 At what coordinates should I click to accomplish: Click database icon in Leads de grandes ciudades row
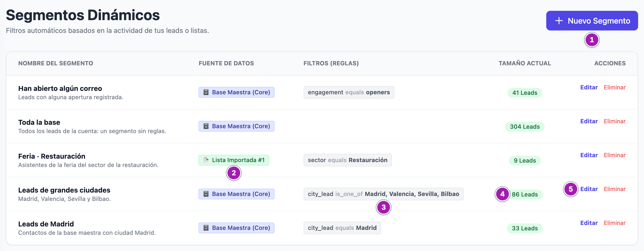tap(206, 194)
